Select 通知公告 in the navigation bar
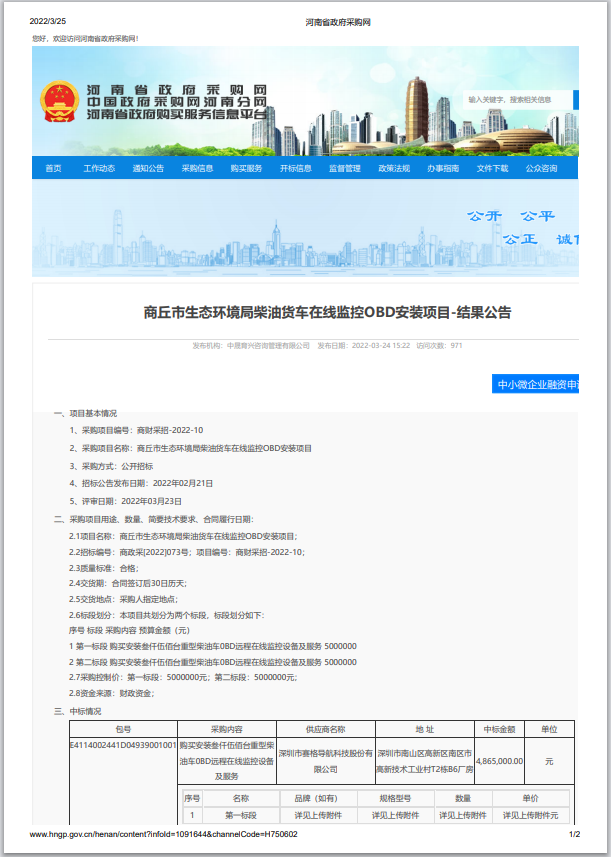The width and height of the screenshot is (611, 857). (148, 168)
